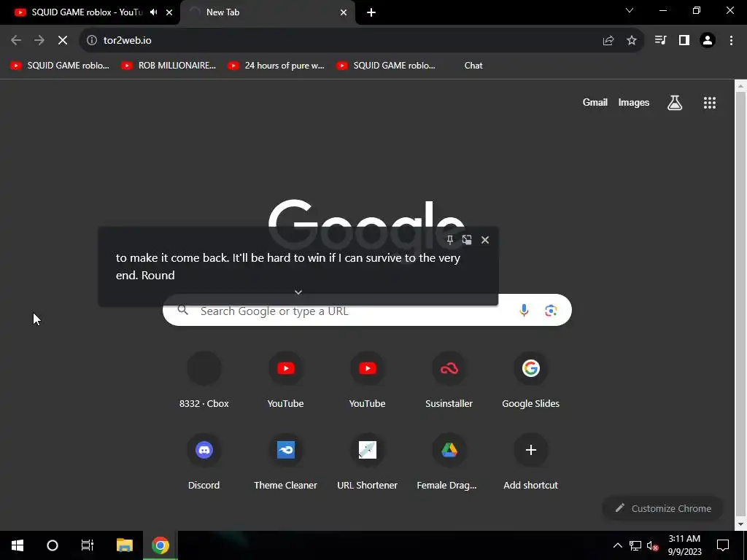Screen dimensions: 747x560
Task: Open Female Drag... Drive shortcut
Action: point(449,462)
